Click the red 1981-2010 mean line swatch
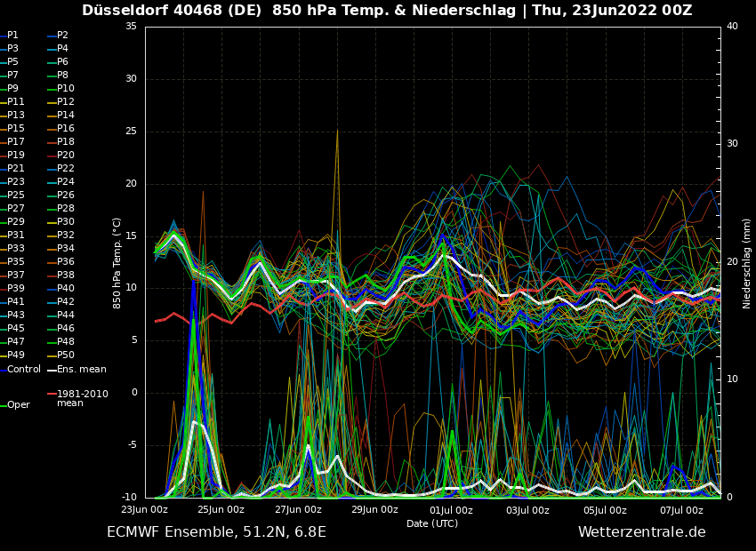 click(x=52, y=394)
